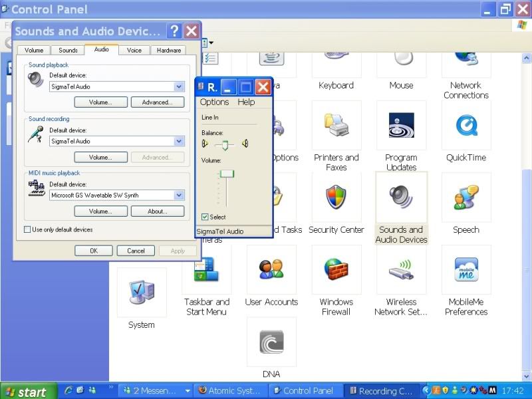The width and height of the screenshot is (532, 399).
Task: Open the Mouse control panel
Action: pos(401,66)
